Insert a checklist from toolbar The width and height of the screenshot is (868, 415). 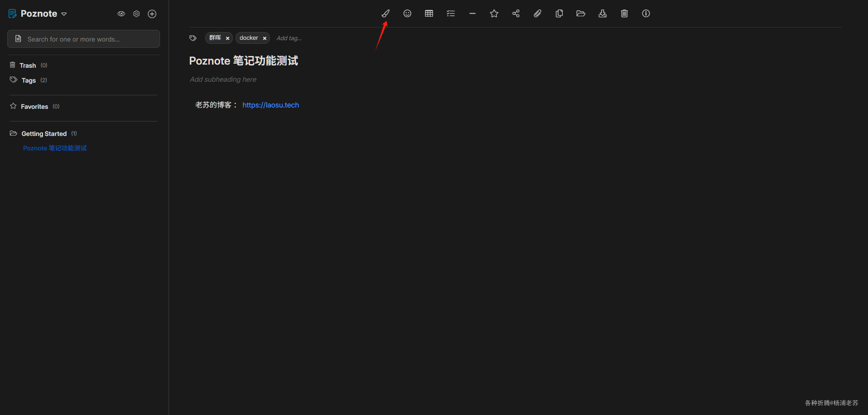pyautogui.click(x=451, y=14)
